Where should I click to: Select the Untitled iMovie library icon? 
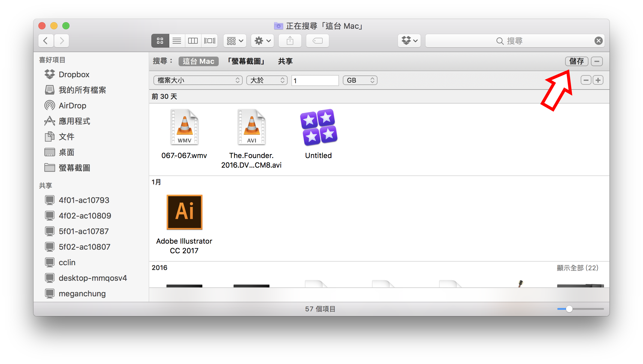(x=319, y=127)
